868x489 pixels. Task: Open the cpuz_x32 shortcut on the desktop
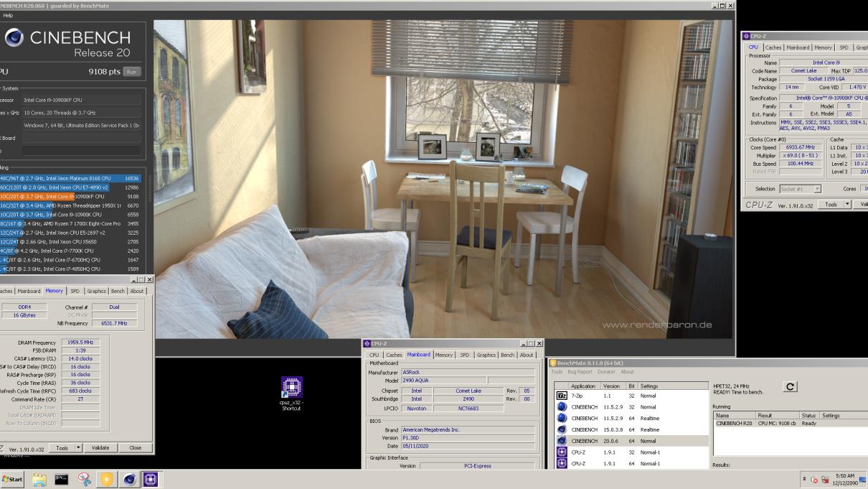pyautogui.click(x=290, y=388)
